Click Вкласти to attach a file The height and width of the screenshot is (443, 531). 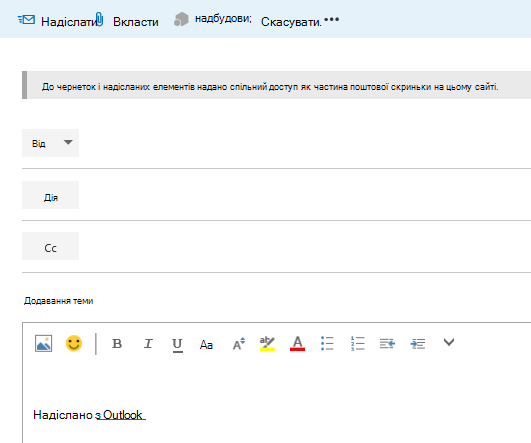pyautogui.click(x=135, y=22)
